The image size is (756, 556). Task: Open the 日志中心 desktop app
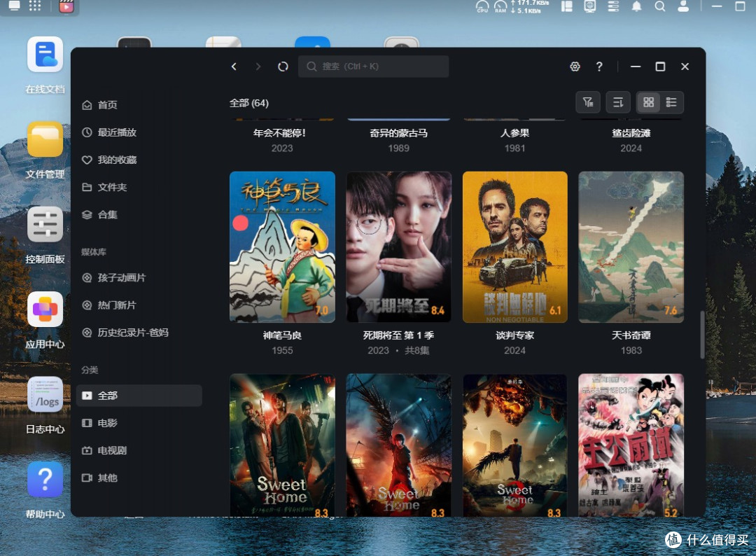tap(45, 394)
